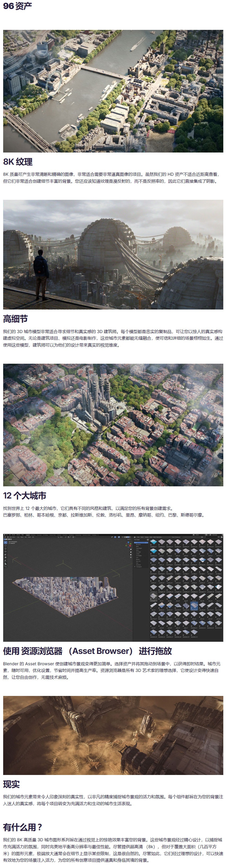This screenshot has height=868, width=227.
Task: Click the "有什么用？" heading
Action: tap(22, 827)
